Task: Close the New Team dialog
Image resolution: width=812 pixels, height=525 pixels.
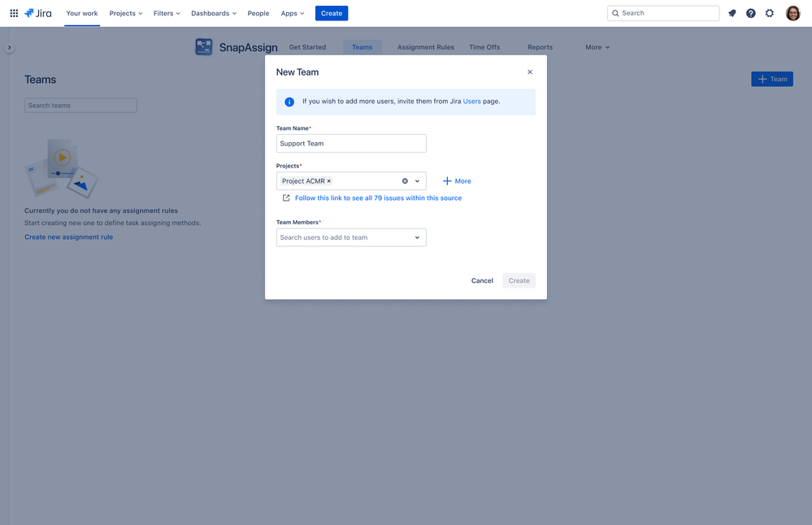Action: [x=530, y=72]
